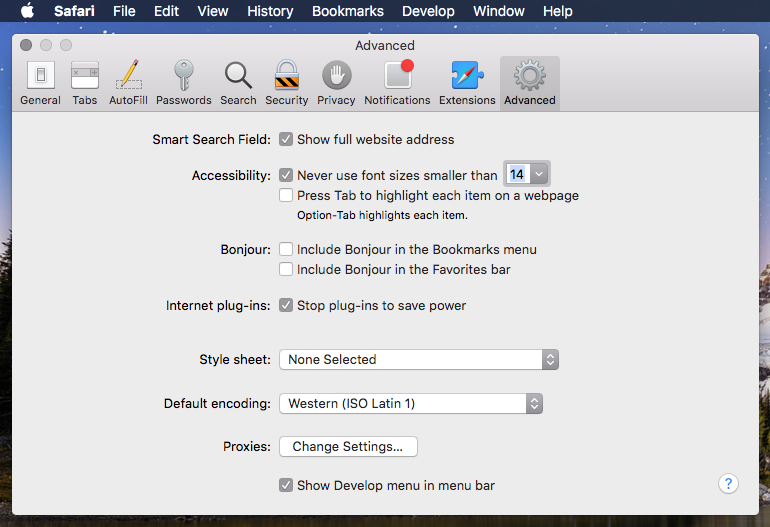The image size is (770, 527).
Task: Open the History menu
Action: coord(270,11)
